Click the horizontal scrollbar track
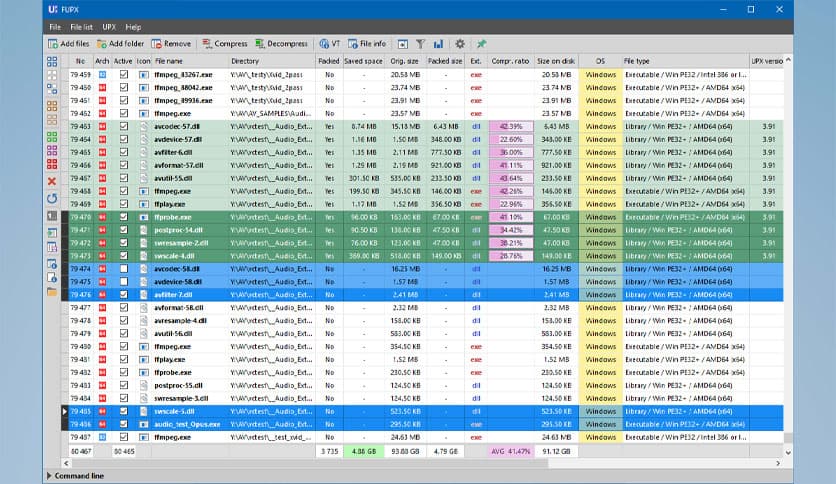Screen dimensions: 836x484 point(661,463)
